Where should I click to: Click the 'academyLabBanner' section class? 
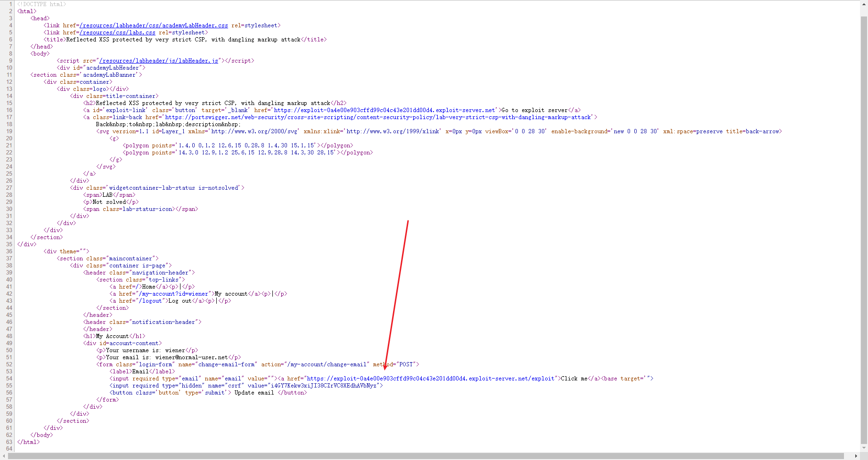pyautogui.click(x=109, y=75)
